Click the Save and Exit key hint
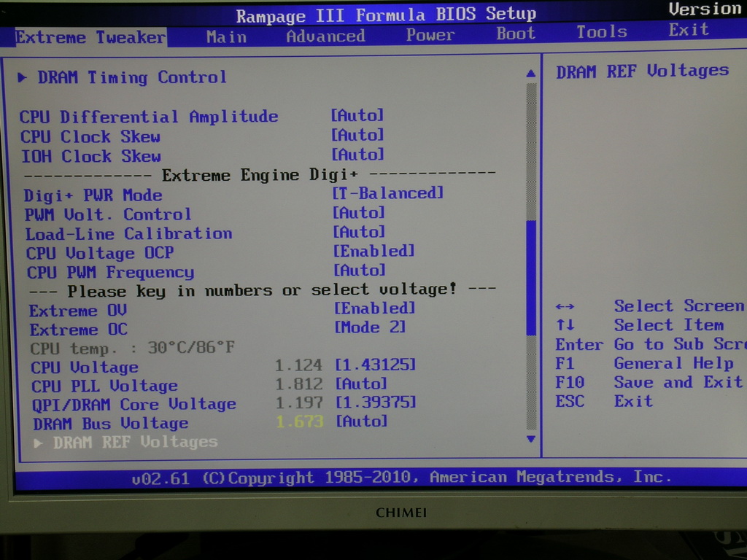Viewport: 747px width, 560px height. pos(649,382)
